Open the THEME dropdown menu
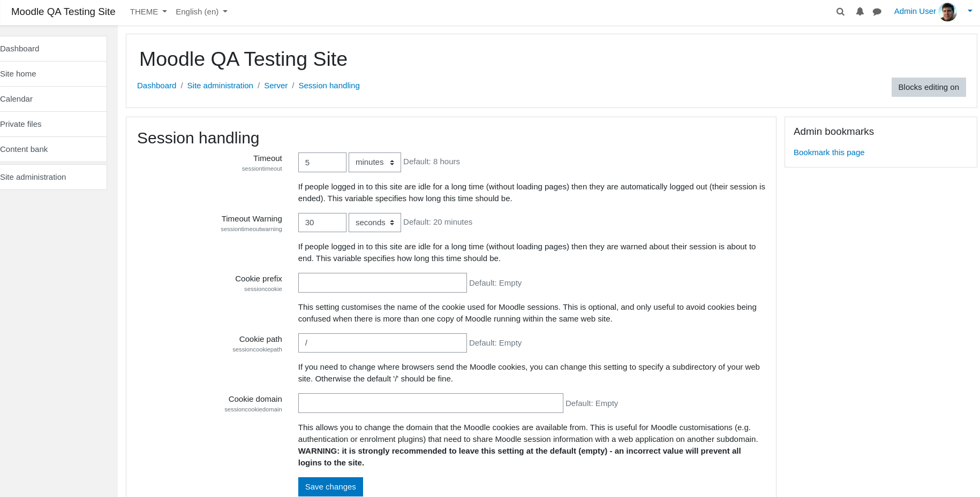This screenshot has height=497, width=980. [x=148, y=12]
